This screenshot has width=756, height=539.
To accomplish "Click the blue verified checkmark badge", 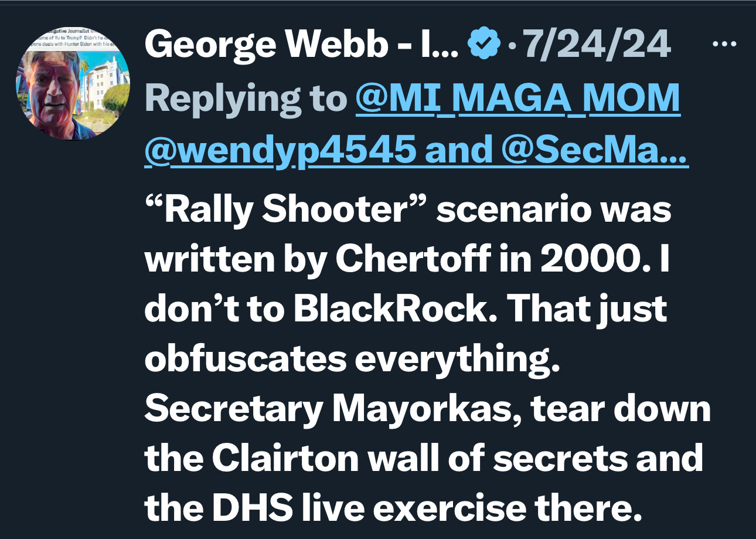I will (482, 44).
